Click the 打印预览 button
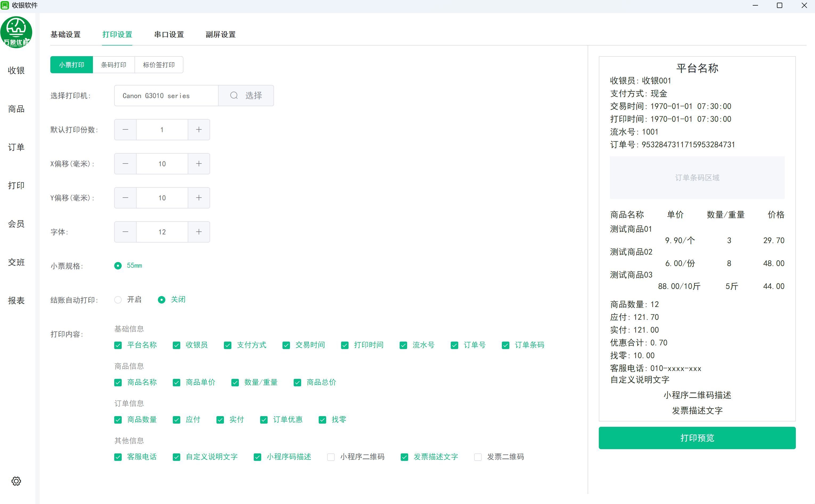This screenshot has width=815, height=504. tap(697, 438)
